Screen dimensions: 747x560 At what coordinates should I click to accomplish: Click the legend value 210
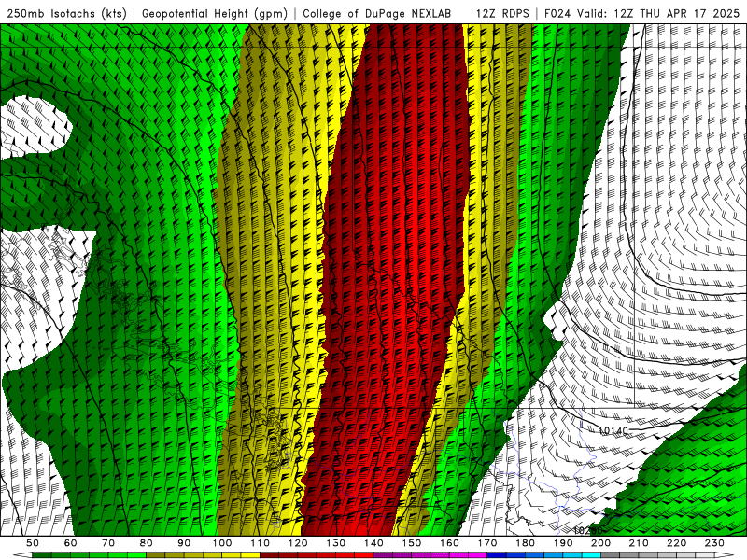pos(639,543)
